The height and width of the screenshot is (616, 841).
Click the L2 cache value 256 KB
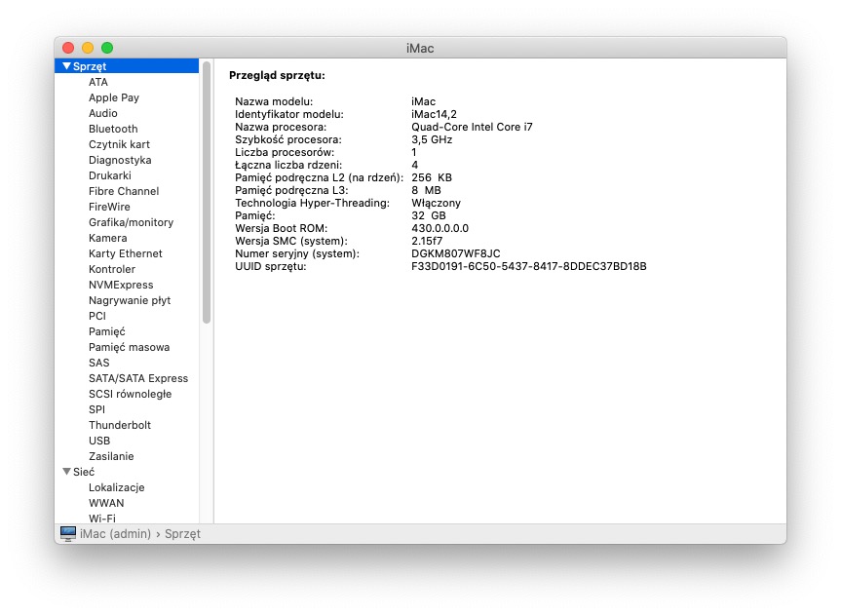click(x=432, y=177)
